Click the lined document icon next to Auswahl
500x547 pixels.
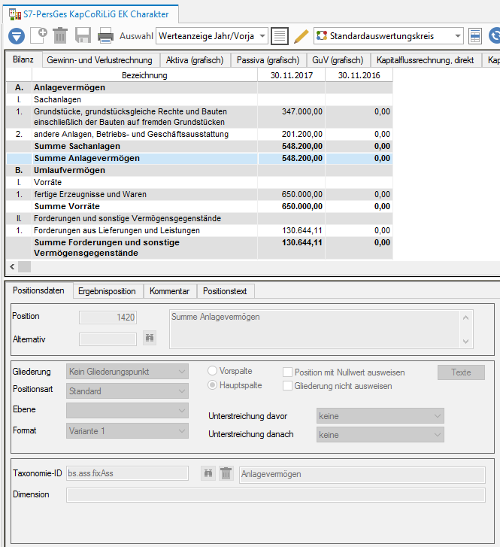279,36
